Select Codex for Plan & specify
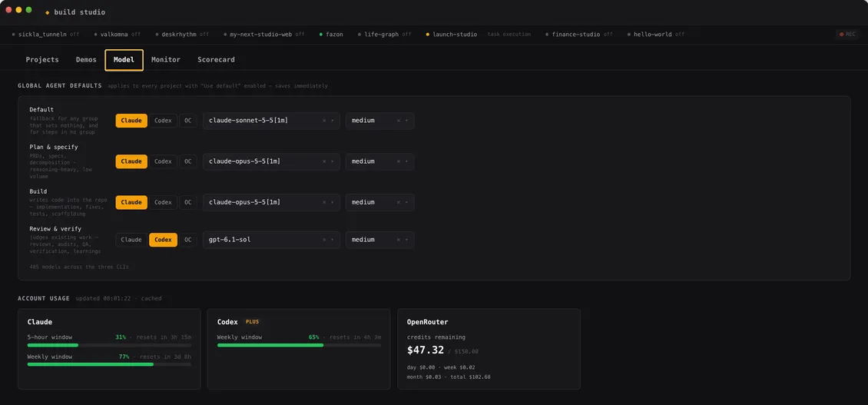The image size is (868, 405). pyautogui.click(x=163, y=162)
